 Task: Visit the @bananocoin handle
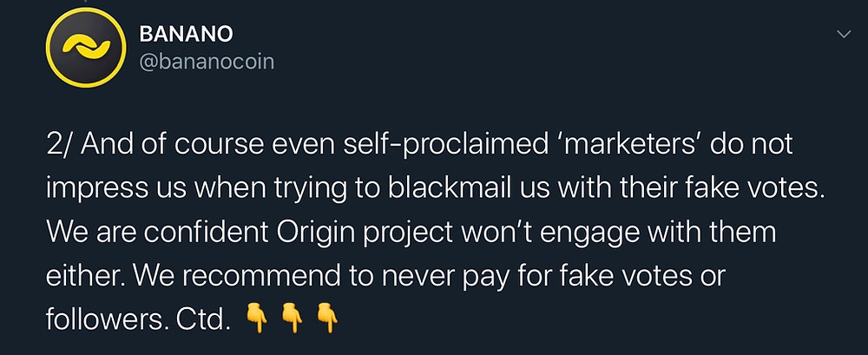(x=207, y=62)
